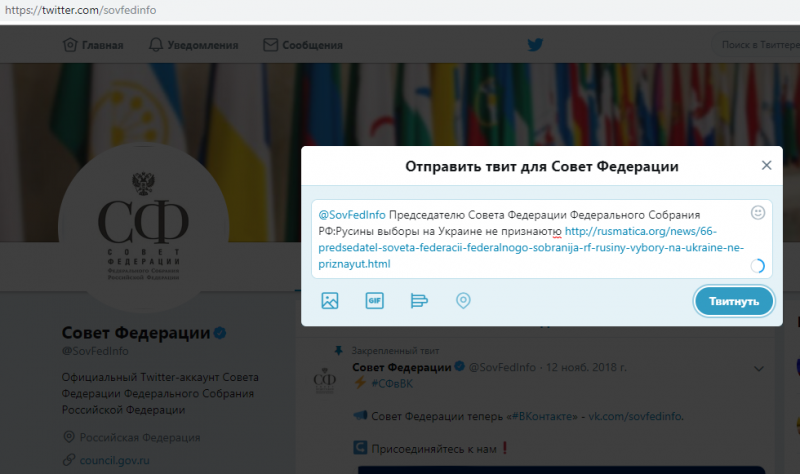The width and height of the screenshot is (800, 474).
Task: Click Российская Федерация location text
Action: point(140,438)
